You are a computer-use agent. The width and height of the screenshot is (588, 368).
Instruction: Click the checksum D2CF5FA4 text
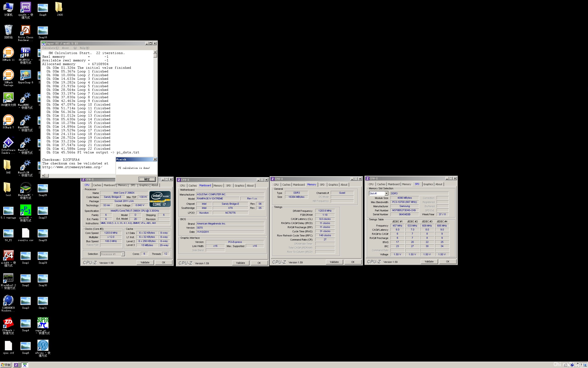coord(71,160)
